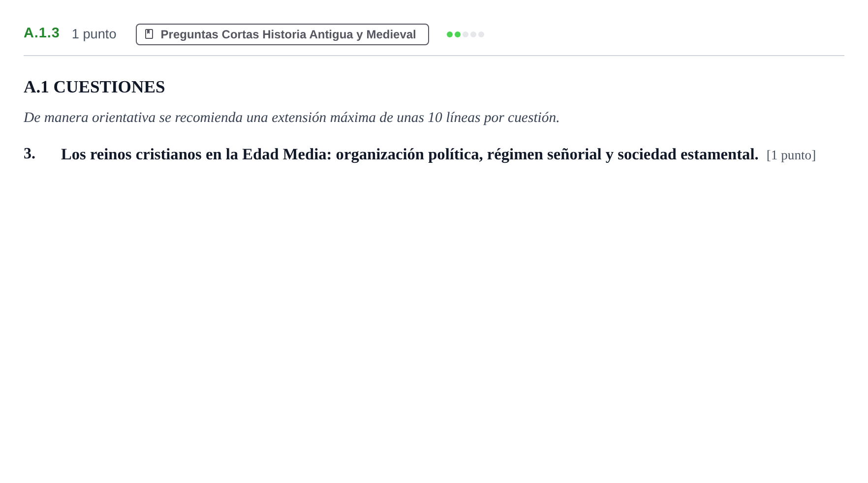Screen dimensions: 868x483
Task: Click the A.1.3 question identifier
Action: point(41,33)
